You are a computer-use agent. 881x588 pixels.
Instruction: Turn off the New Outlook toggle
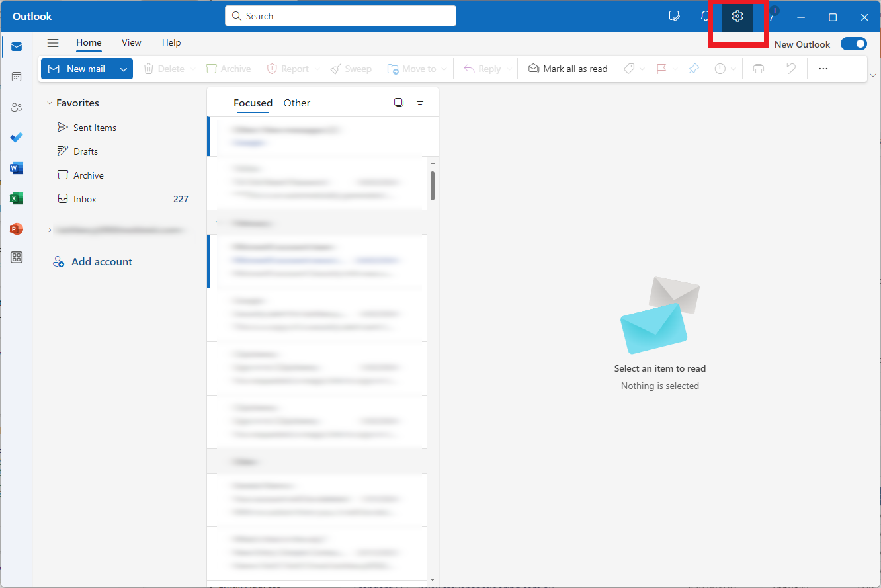pos(853,44)
